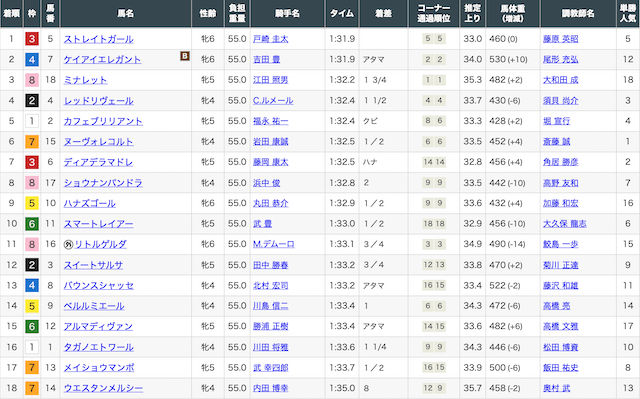Open trainer 藤原 英昭 page
The image size is (640, 399).
click(560, 39)
